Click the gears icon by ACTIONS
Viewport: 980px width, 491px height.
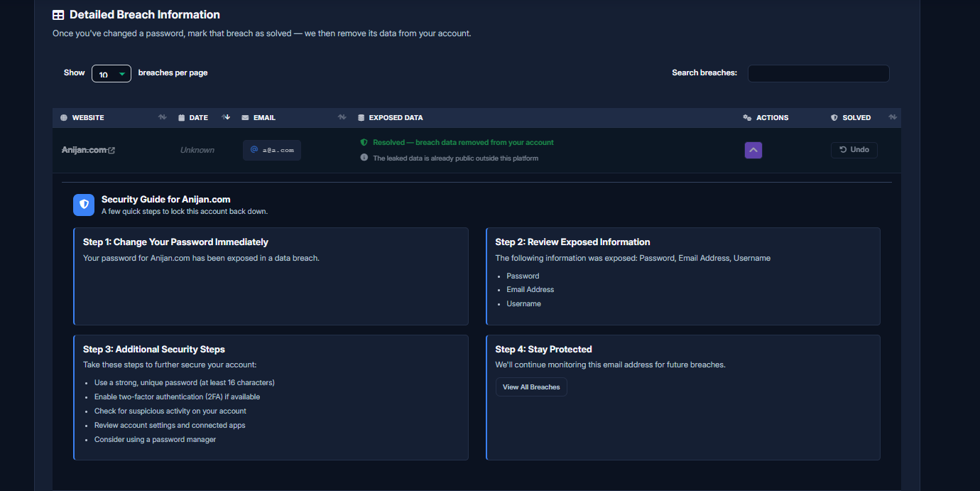pos(747,118)
